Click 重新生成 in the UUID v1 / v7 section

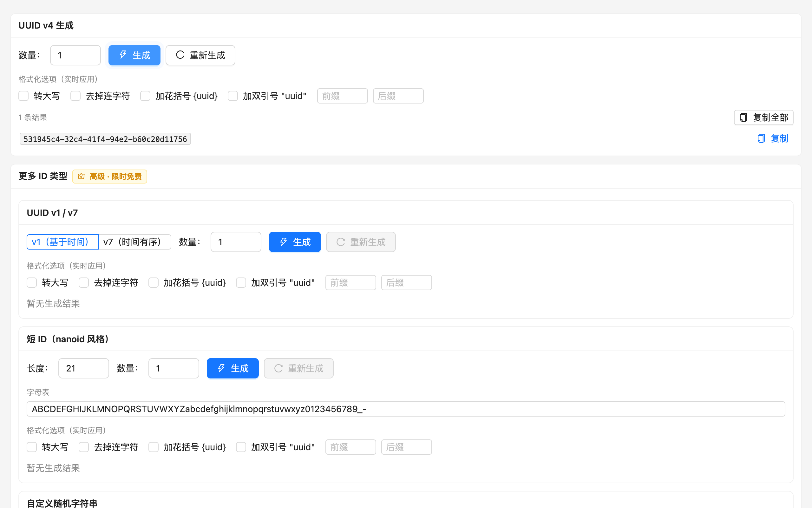(361, 242)
